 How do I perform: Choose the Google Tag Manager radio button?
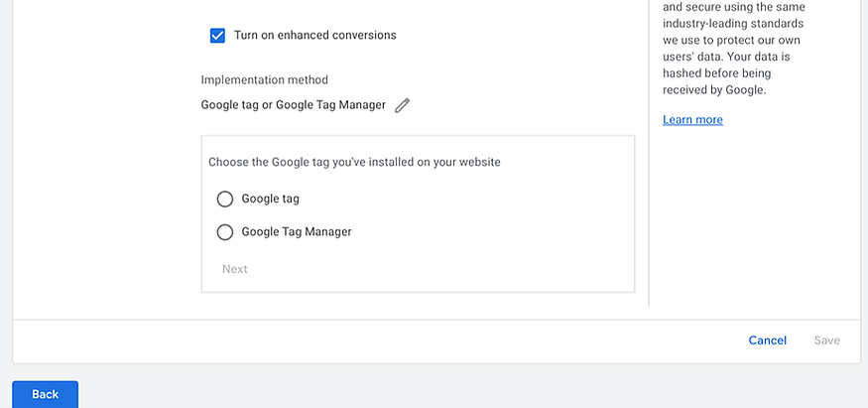(x=225, y=232)
